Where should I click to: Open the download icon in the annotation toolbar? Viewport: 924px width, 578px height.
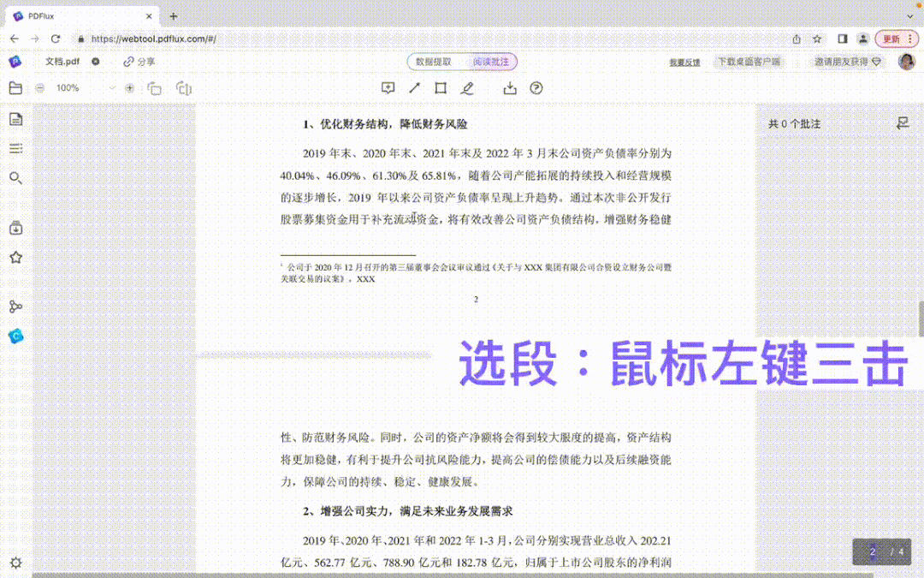point(509,87)
